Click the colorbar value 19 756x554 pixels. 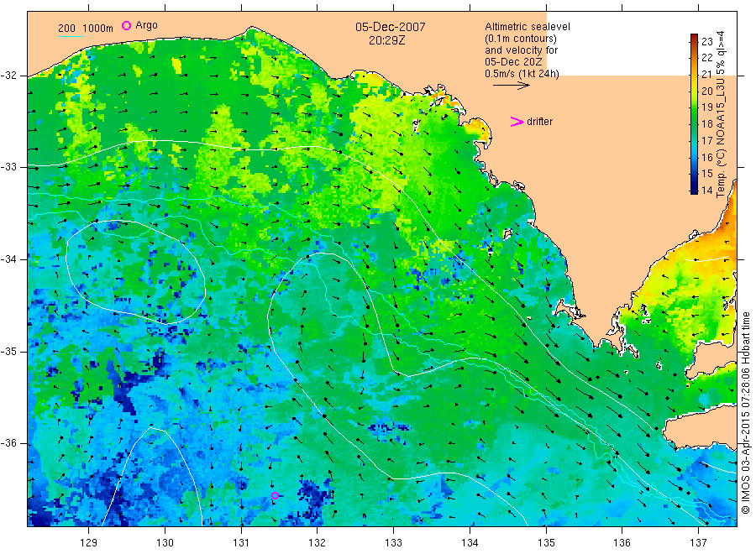coord(706,107)
